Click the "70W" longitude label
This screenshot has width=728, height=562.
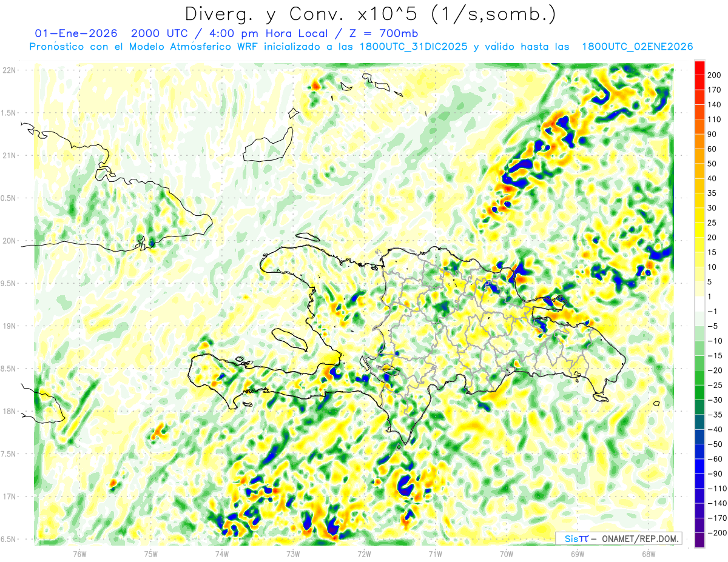507,554
